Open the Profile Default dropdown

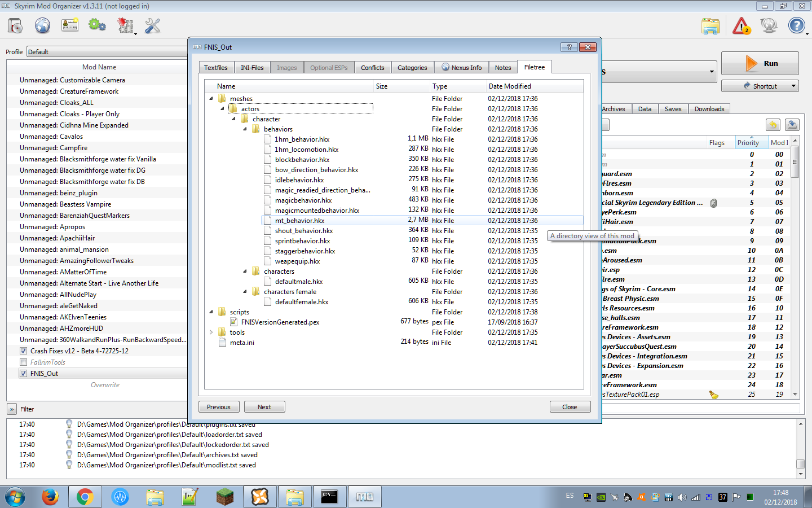point(107,52)
